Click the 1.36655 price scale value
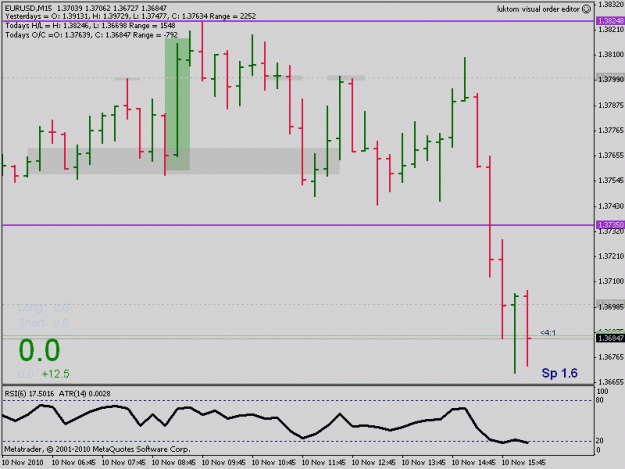 [611, 382]
